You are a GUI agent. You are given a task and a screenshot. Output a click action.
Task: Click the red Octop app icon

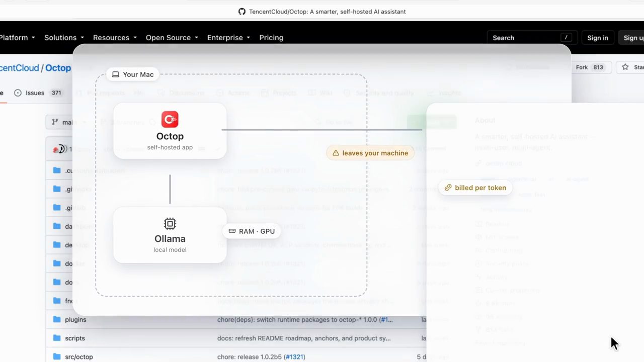click(x=170, y=120)
